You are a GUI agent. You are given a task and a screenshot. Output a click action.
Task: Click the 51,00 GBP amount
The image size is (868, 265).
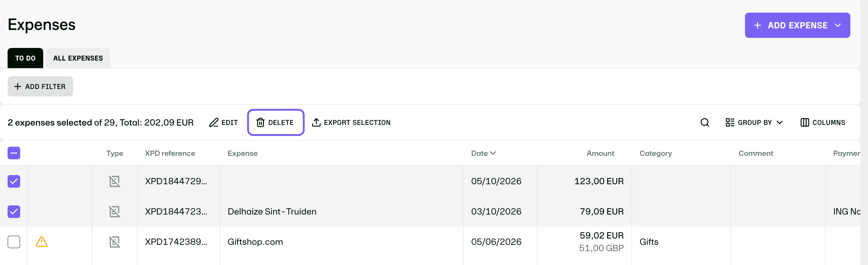[x=601, y=248]
